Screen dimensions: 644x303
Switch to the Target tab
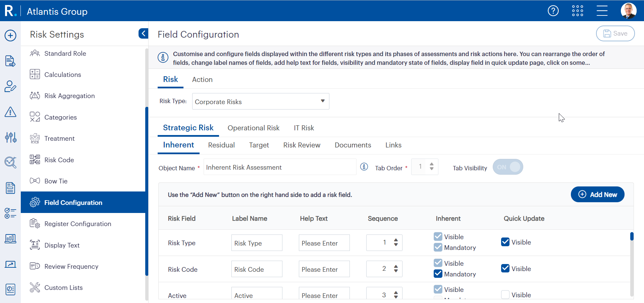coord(259,145)
